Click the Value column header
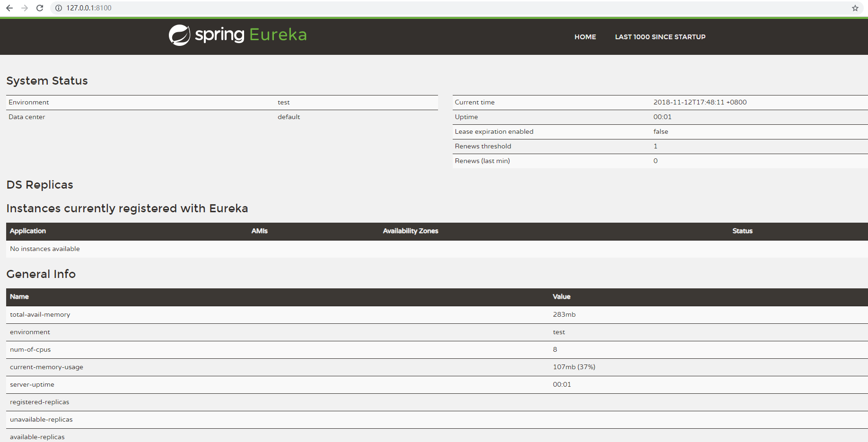 pyautogui.click(x=561, y=296)
